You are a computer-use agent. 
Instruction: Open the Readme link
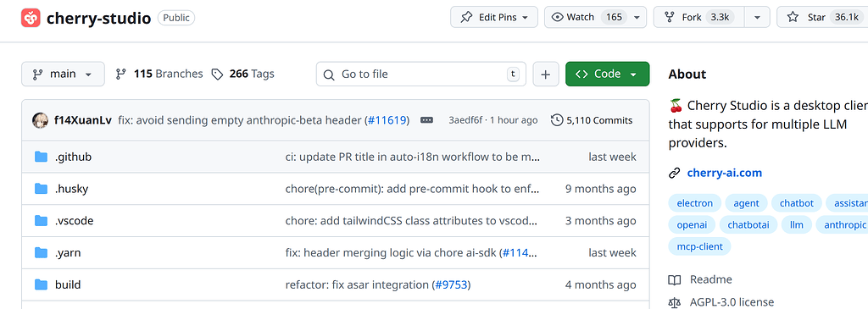[x=711, y=279]
